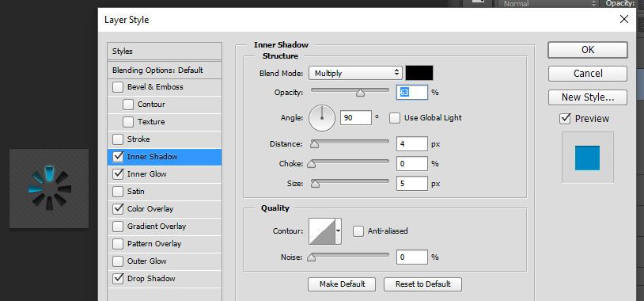Click the Angle dial control

coord(322,118)
